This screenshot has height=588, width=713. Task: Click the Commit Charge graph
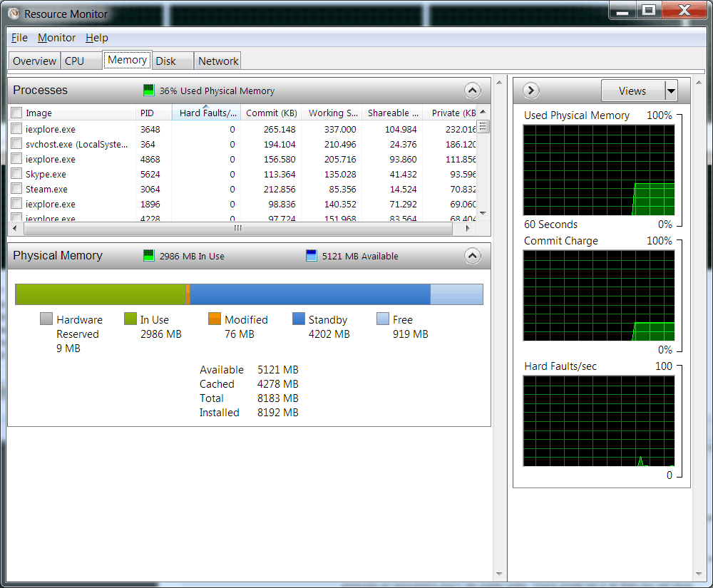click(599, 295)
